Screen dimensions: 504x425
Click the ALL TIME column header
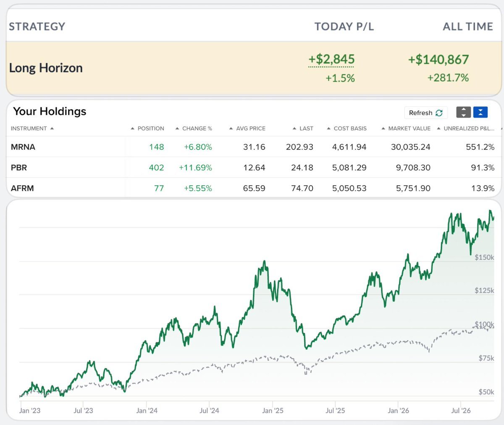[x=468, y=26]
